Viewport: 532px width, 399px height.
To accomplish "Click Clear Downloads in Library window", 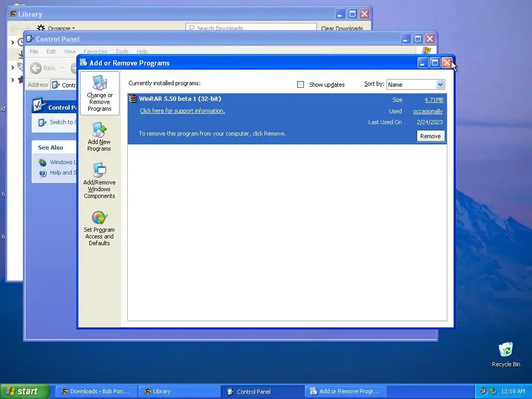I will point(342,28).
